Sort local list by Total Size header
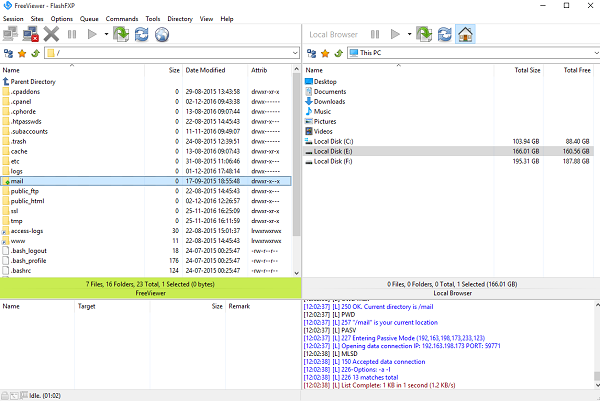 518,70
